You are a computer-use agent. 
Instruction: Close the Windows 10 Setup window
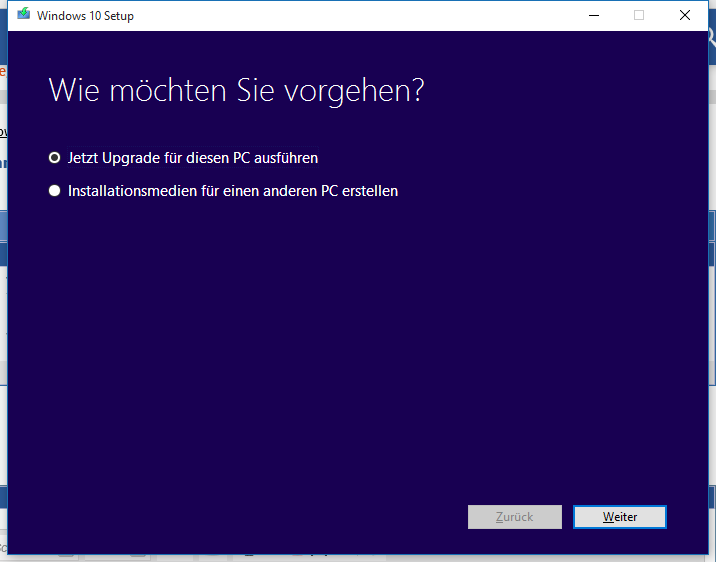click(x=684, y=16)
